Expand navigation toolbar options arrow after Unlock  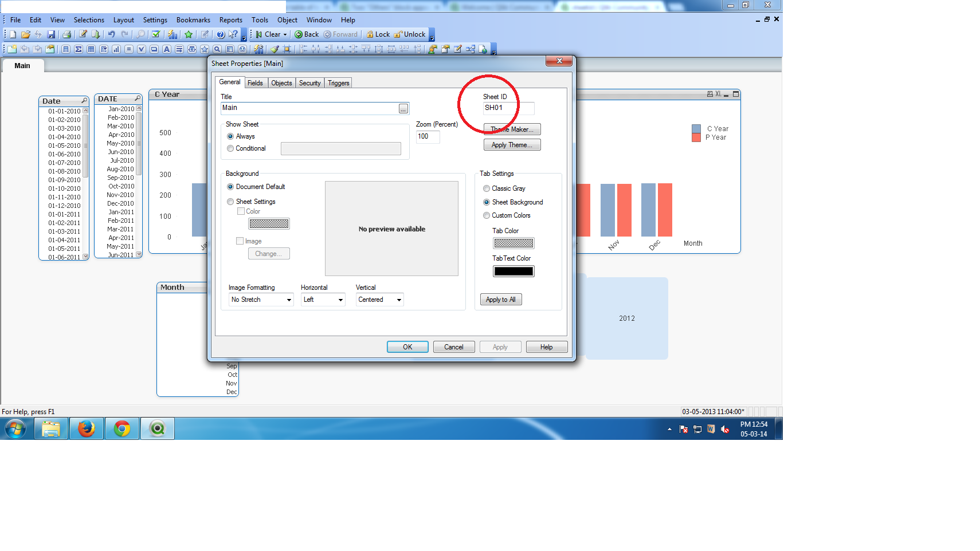tap(432, 36)
